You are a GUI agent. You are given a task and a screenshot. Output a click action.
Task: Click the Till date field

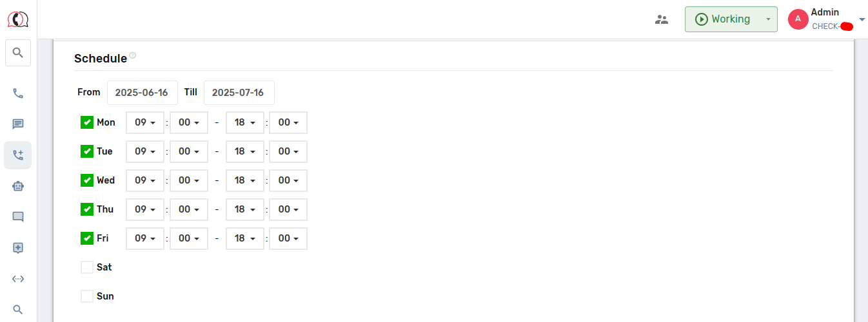239,93
